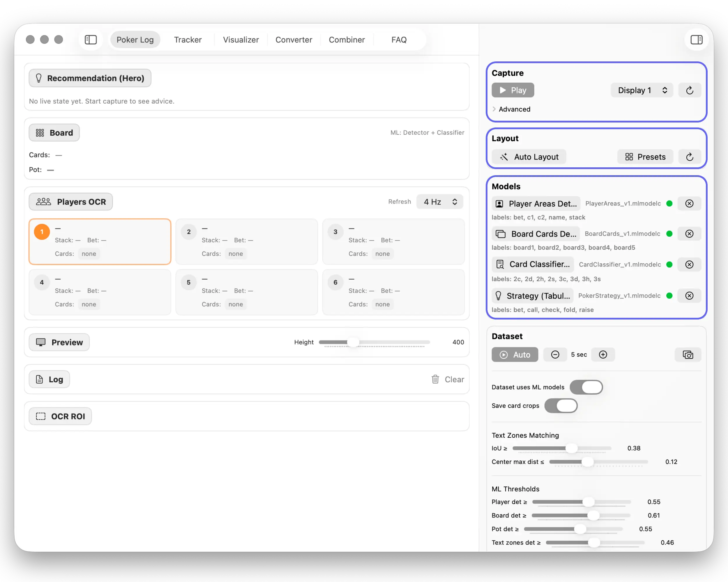
Task: Toggle Save card crops switch
Action: click(x=561, y=406)
